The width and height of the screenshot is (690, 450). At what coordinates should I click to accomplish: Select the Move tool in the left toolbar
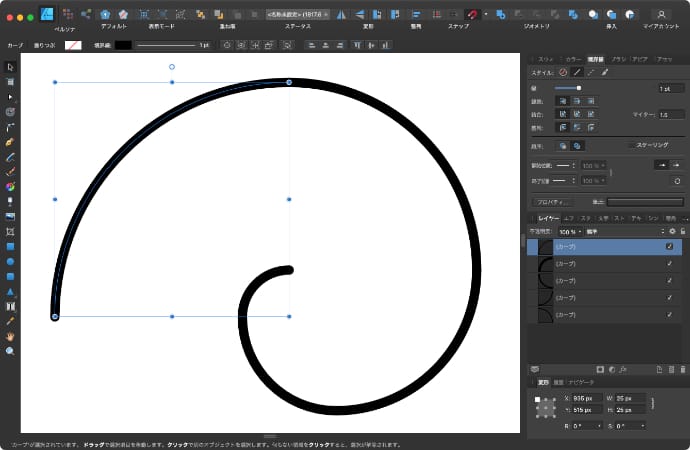pos(10,66)
